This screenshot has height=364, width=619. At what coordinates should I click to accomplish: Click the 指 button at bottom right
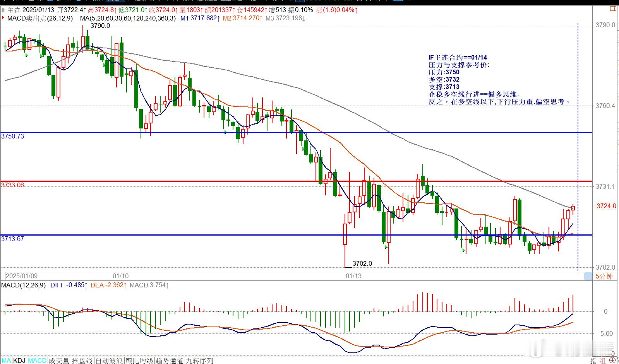[x=594, y=361]
